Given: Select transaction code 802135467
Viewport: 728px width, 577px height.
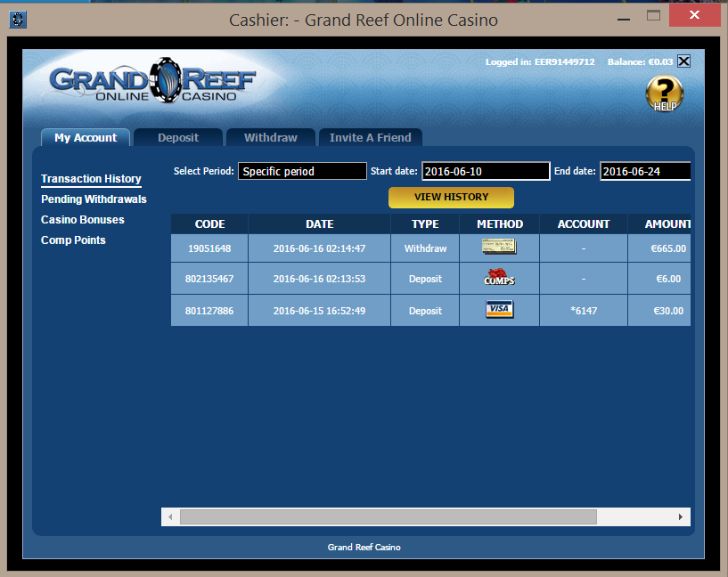Looking at the screenshot, I should (209, 279).
